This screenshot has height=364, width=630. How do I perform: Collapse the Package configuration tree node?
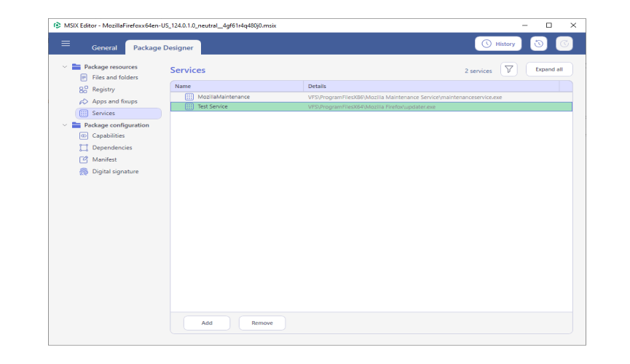65,125
